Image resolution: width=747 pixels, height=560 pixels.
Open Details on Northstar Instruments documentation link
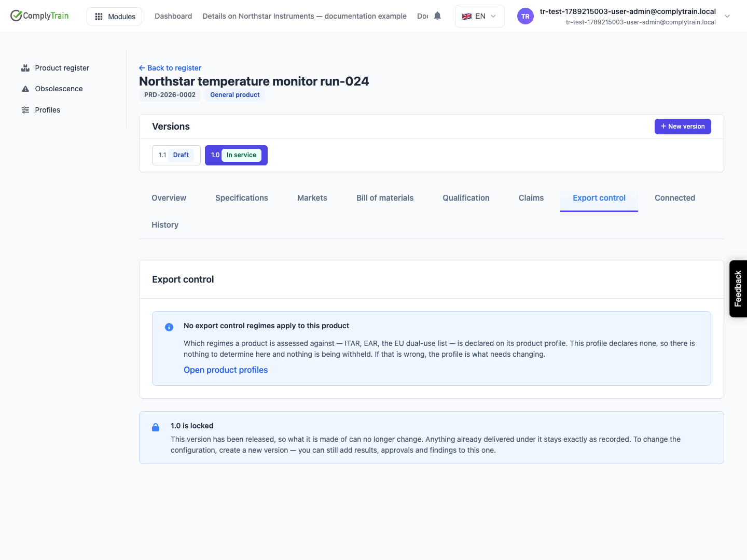[305, 16]
